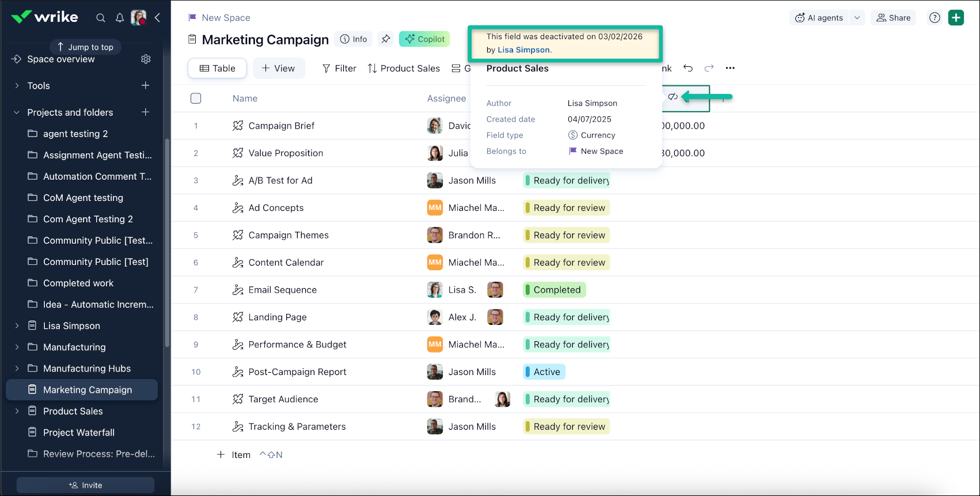This screenshot has width=980, height=496.
Task: Click Product Sales sort button
Action: click(404, 69)
